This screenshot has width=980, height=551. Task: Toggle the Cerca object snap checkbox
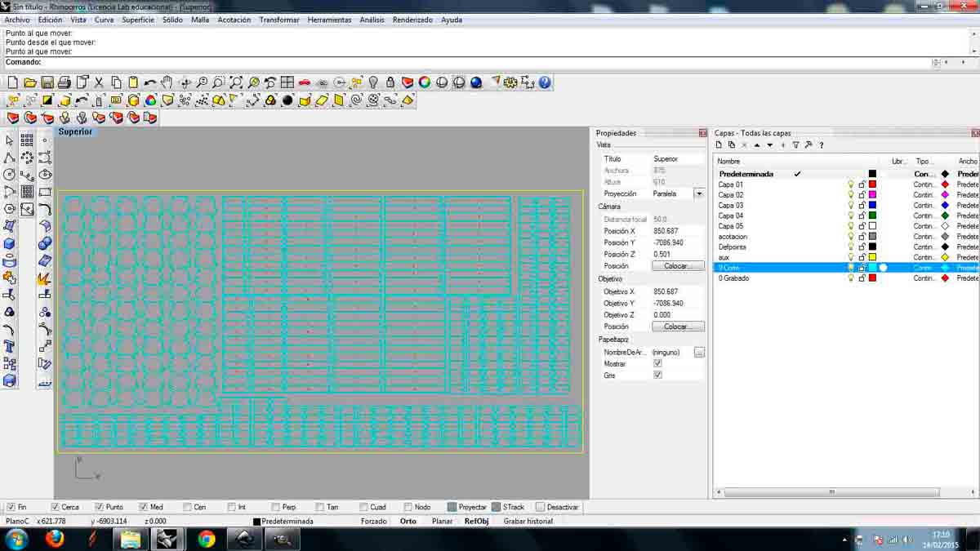click(56, 507)
